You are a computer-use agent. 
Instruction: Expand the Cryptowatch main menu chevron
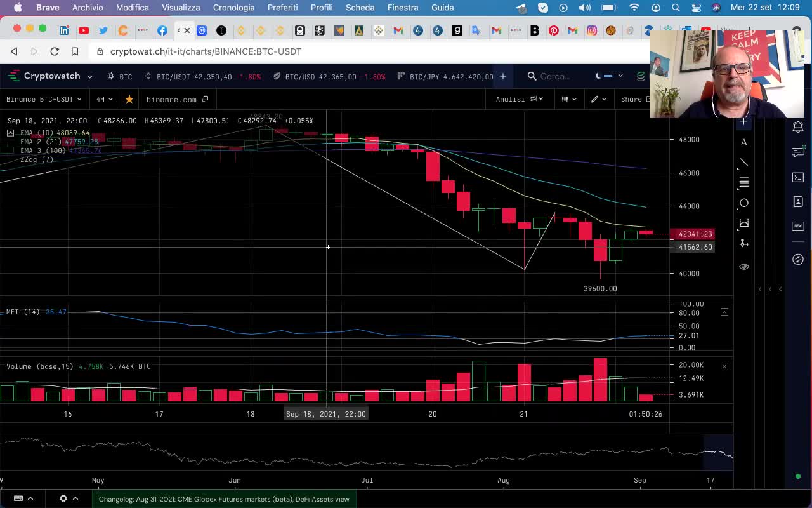click(89, 76)
